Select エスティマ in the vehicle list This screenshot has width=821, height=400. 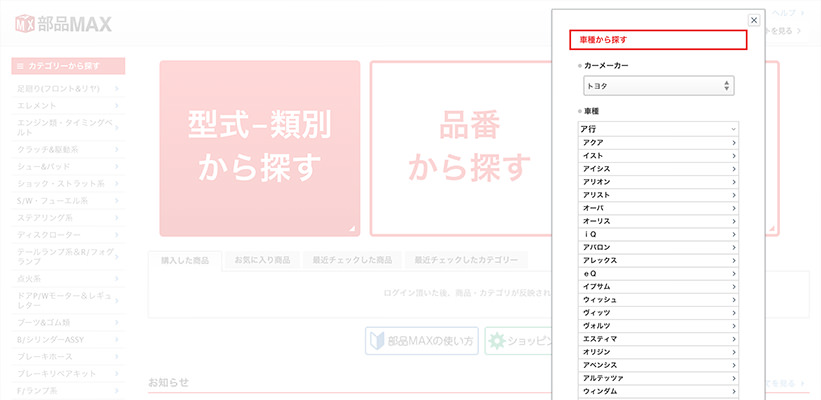pos(658,339)
